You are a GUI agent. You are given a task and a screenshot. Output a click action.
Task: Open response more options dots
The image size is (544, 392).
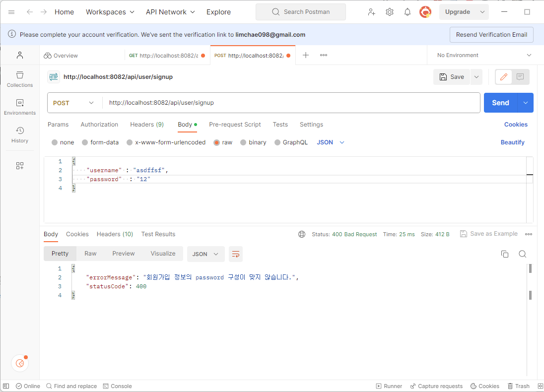(529, 235)
